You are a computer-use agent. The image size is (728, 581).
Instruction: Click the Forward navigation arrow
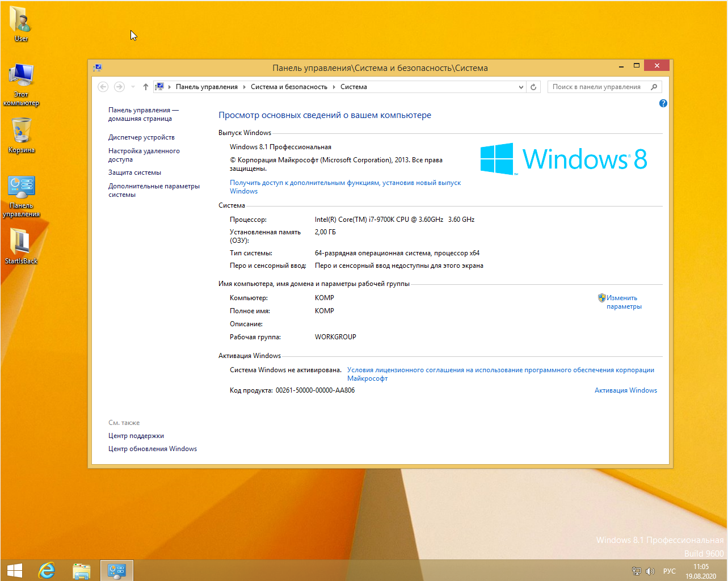pyautogui.click(x=119, y=87)
